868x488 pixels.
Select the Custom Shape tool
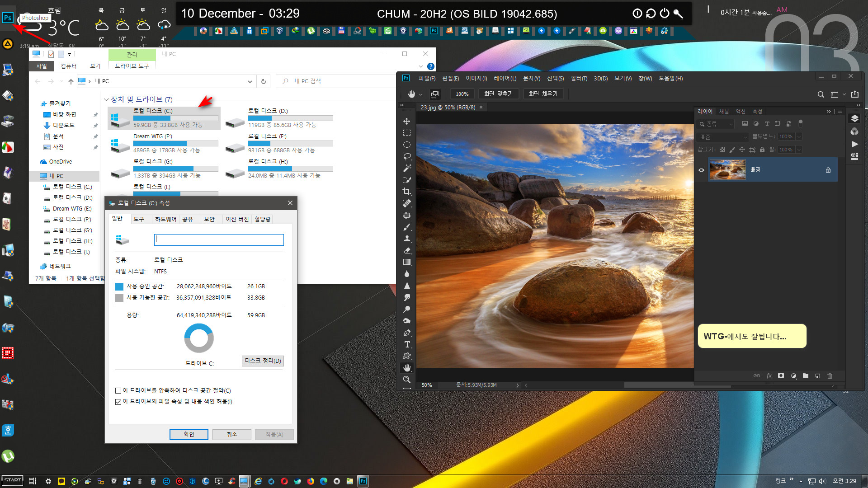point(407,356)
